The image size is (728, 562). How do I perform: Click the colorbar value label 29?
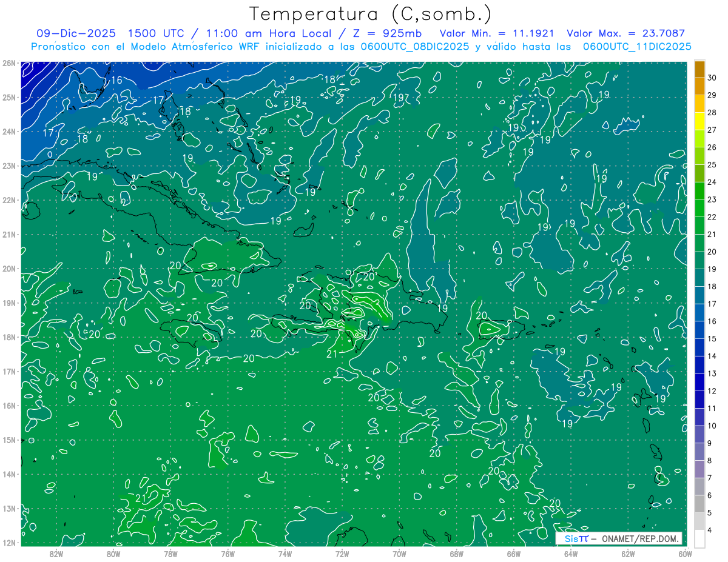coord(712,95)
